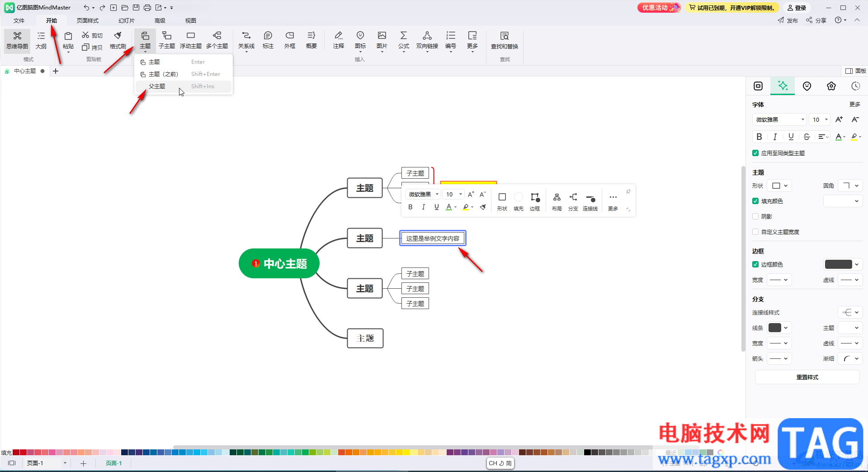
Task: Click 更多 next to 字体 heading
Action: point(854,105)
